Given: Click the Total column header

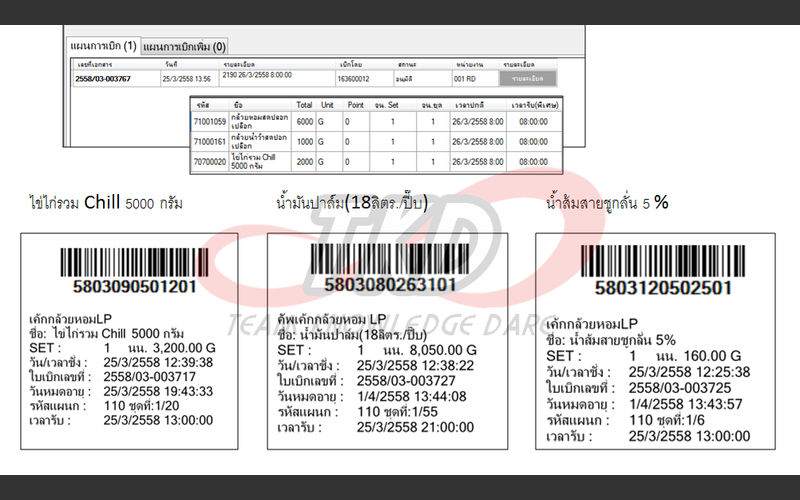Looking at the screenshot, I should coord(304,105).
